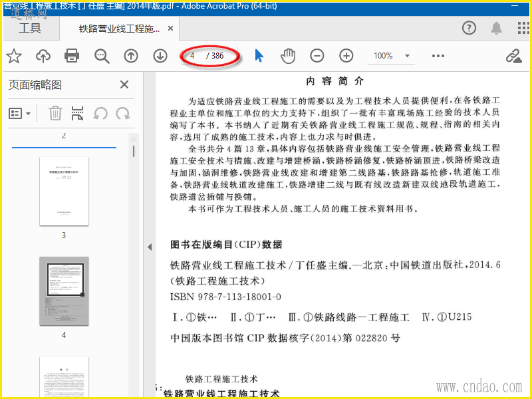Viewport: 532px width, 399px height.
Task: Go to previous page arrow
Action: (131, 56)
